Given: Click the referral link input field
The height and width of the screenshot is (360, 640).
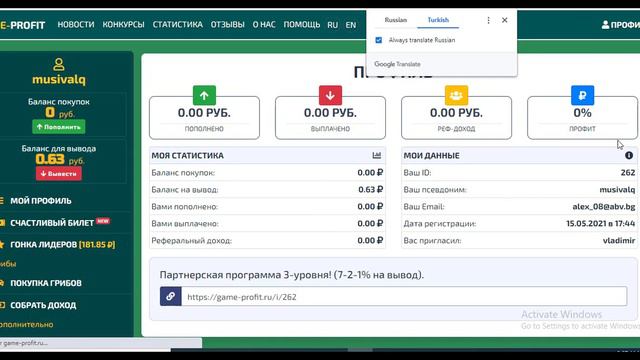Looking at the screenshot, I should pos(404,296).
